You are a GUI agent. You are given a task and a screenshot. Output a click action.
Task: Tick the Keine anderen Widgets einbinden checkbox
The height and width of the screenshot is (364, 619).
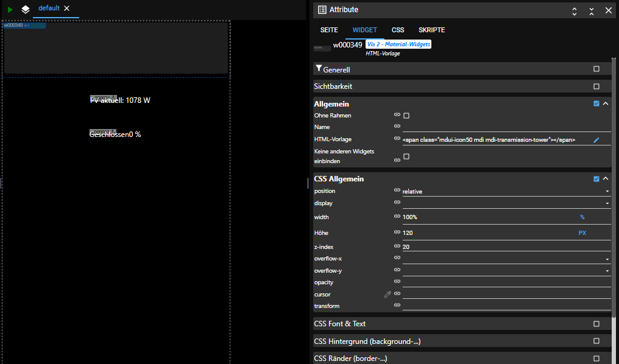(406, 156)
